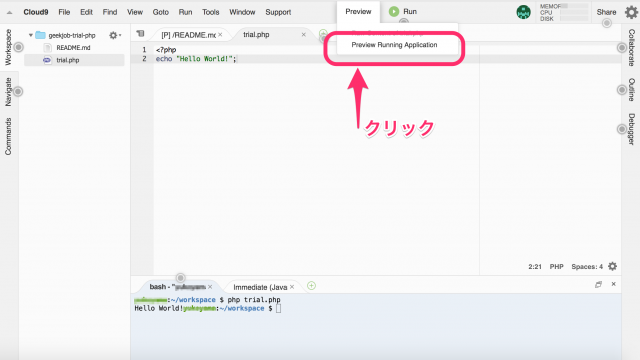Click the cursor position 2:21 in status bar

pos(535,267)
